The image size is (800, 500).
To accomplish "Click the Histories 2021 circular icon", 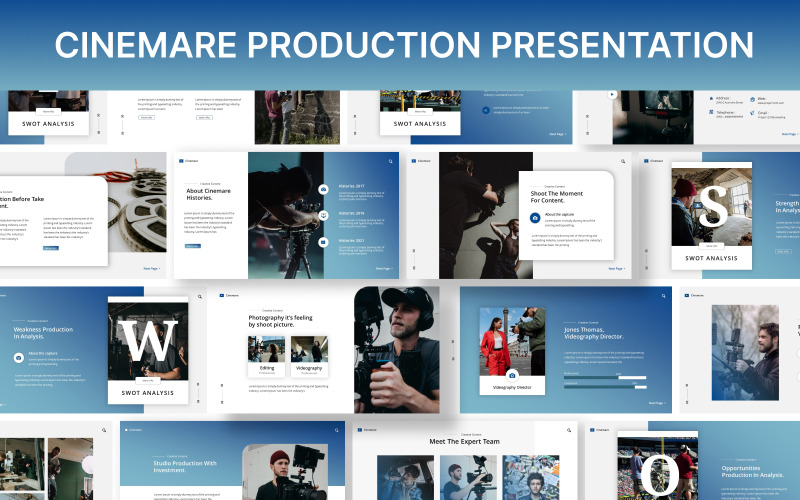I will point(324,242).
